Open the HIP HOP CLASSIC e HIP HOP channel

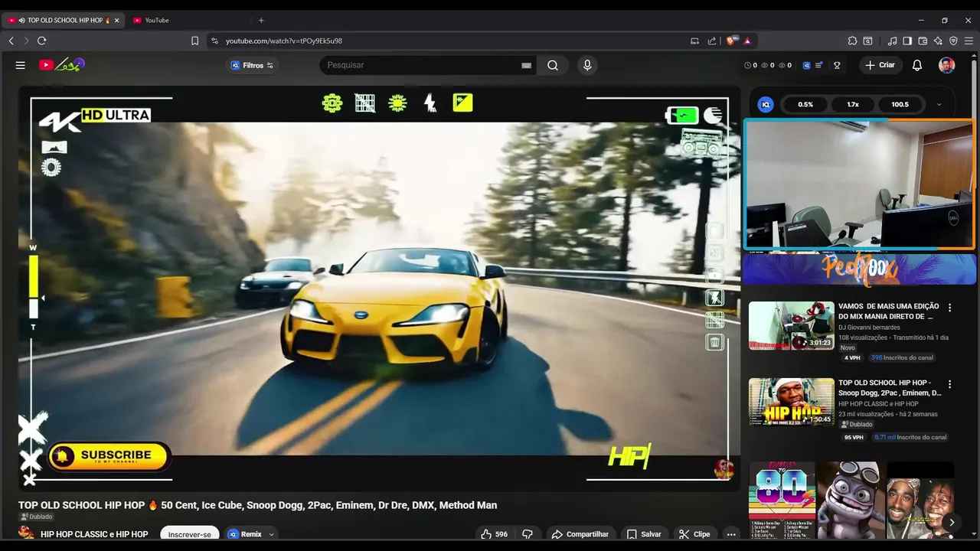pos(94,534)
